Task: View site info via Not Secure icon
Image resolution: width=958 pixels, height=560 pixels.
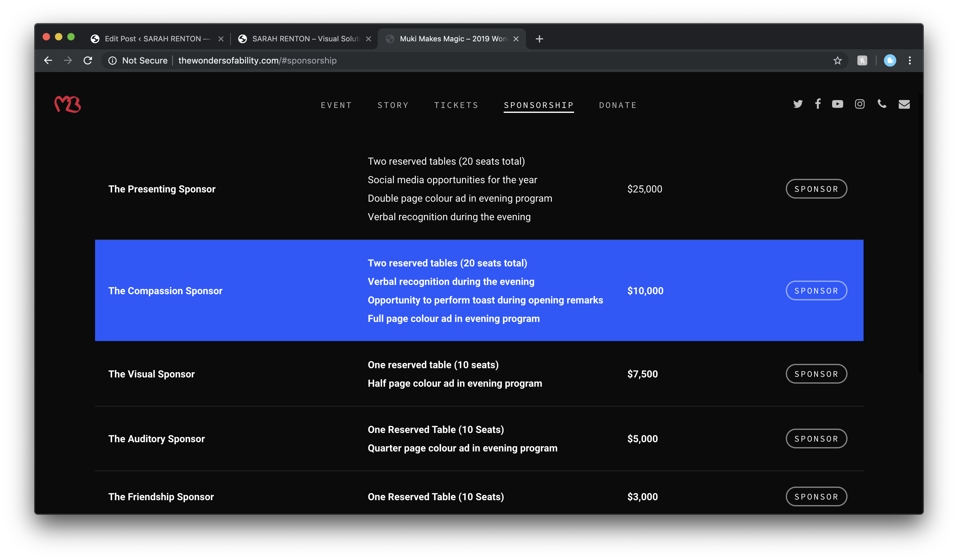Action: point(113,60)
